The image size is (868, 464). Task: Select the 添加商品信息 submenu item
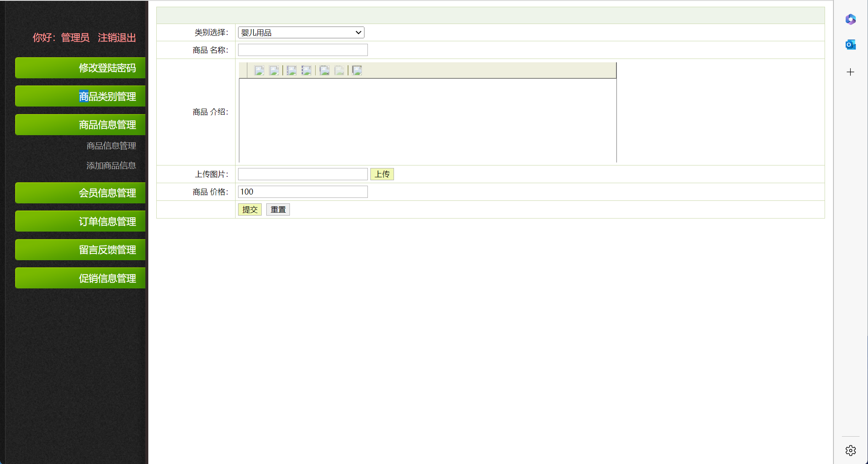click(x=111, y=165)
